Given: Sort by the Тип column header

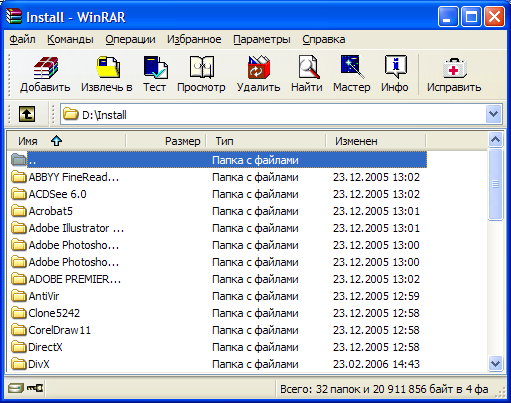Looking at the screenshot, I should pos(266,141).
